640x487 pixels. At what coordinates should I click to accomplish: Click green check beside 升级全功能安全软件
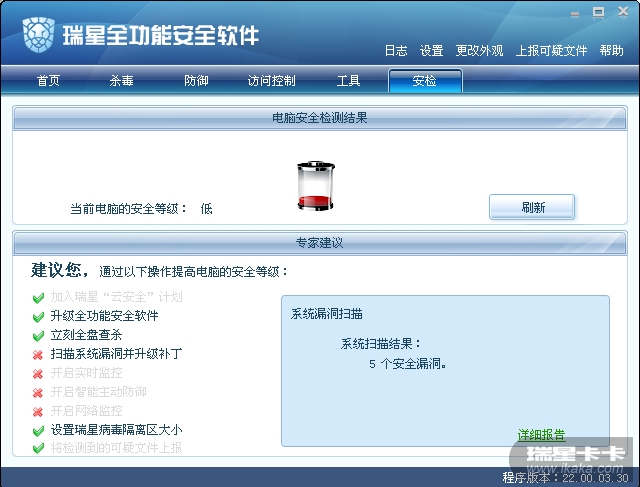38,316
